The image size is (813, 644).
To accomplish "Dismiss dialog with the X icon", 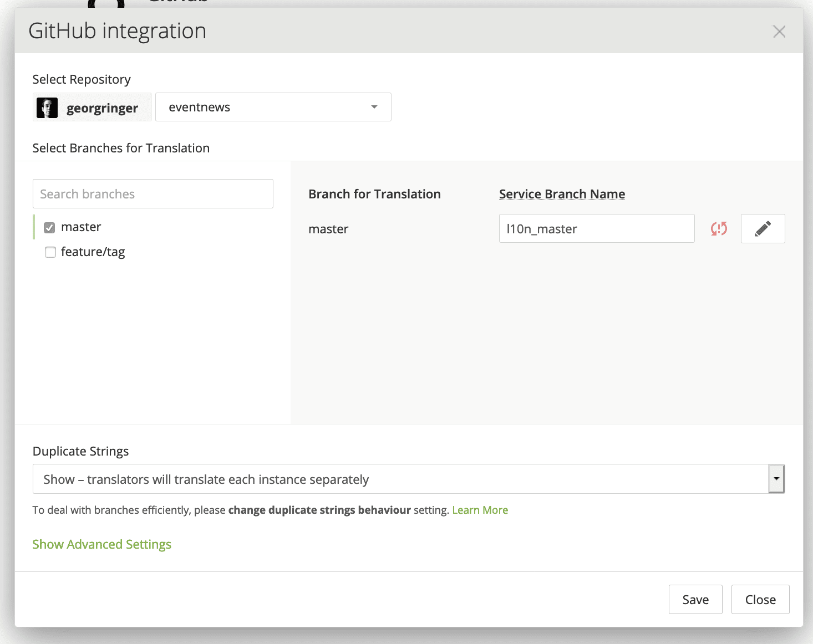I will click(x=779, y=32).
